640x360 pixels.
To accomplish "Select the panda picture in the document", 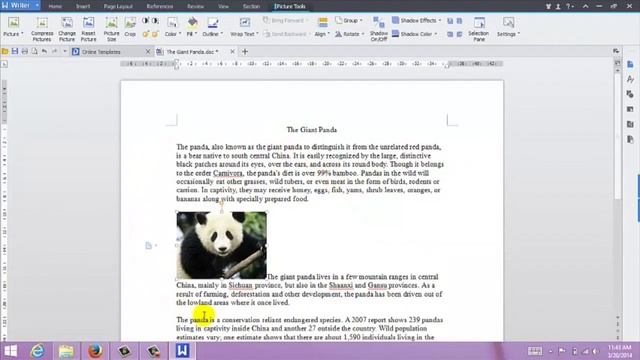I will [222, 245].
